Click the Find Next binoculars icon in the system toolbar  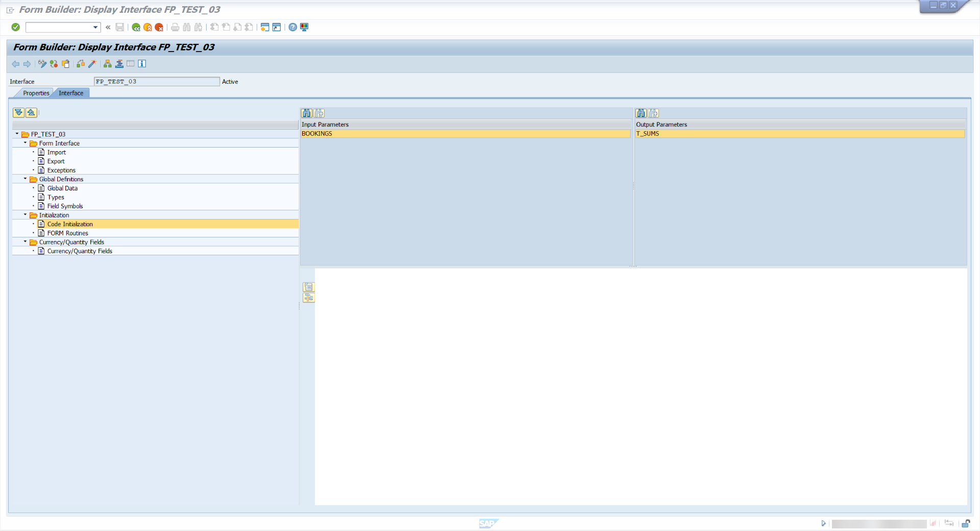pyautogui.click(x=199, y=27)
